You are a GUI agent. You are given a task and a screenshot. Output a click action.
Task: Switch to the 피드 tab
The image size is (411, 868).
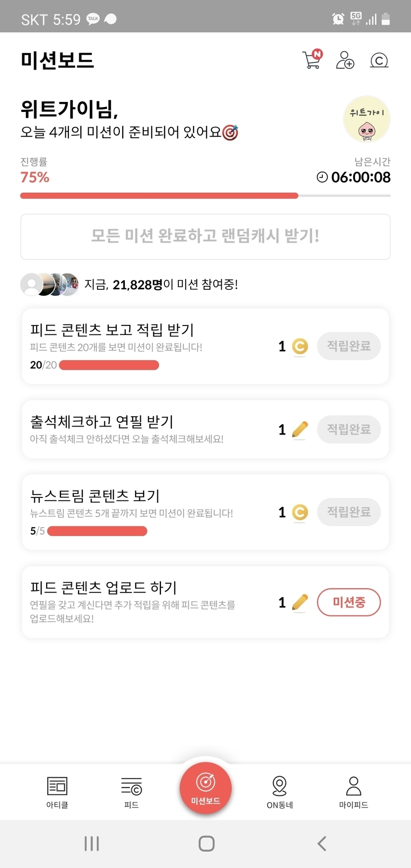tap(131, 792)
